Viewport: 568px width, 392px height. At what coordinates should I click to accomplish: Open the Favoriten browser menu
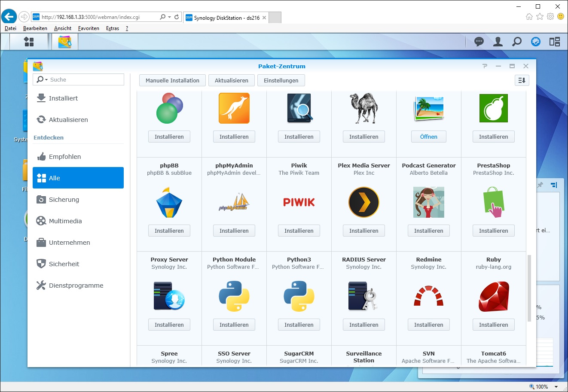tap(89, 28)
